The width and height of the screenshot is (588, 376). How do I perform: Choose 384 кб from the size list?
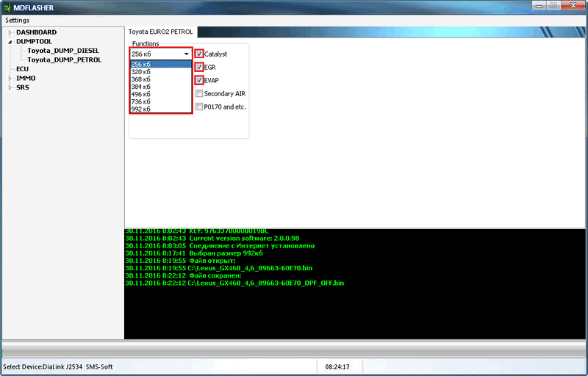[x=160, y=87]
